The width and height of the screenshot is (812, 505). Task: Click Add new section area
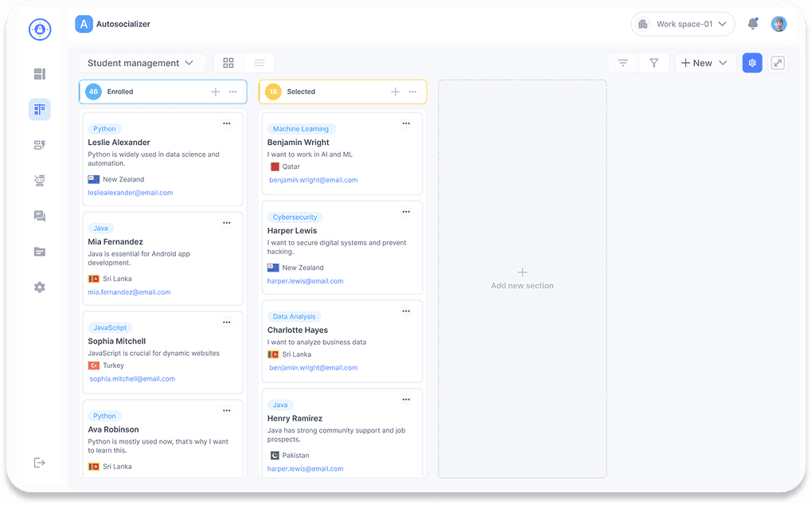[x=522, y=278]
